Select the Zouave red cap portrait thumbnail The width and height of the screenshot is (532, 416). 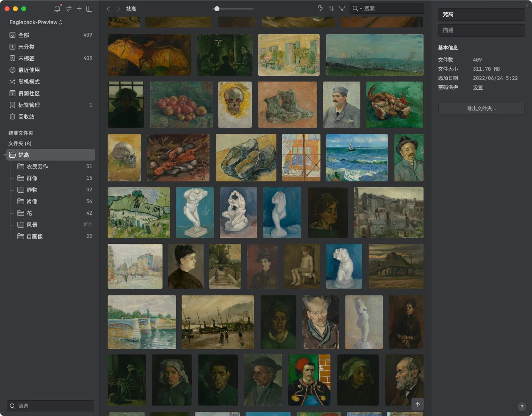pos(309,380)
